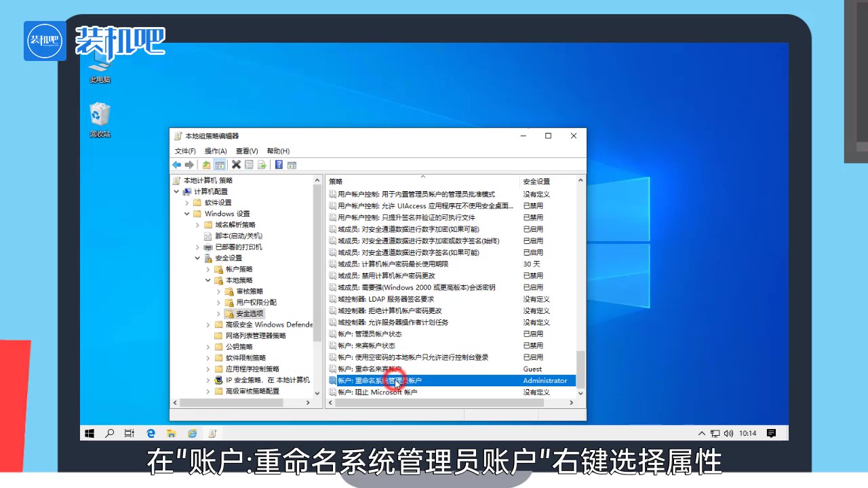Viewport: 868px width, 488px height.
Task: Click the Delete (X) toolbar icon
Action: pyautogui.click(x=235, y=165)
